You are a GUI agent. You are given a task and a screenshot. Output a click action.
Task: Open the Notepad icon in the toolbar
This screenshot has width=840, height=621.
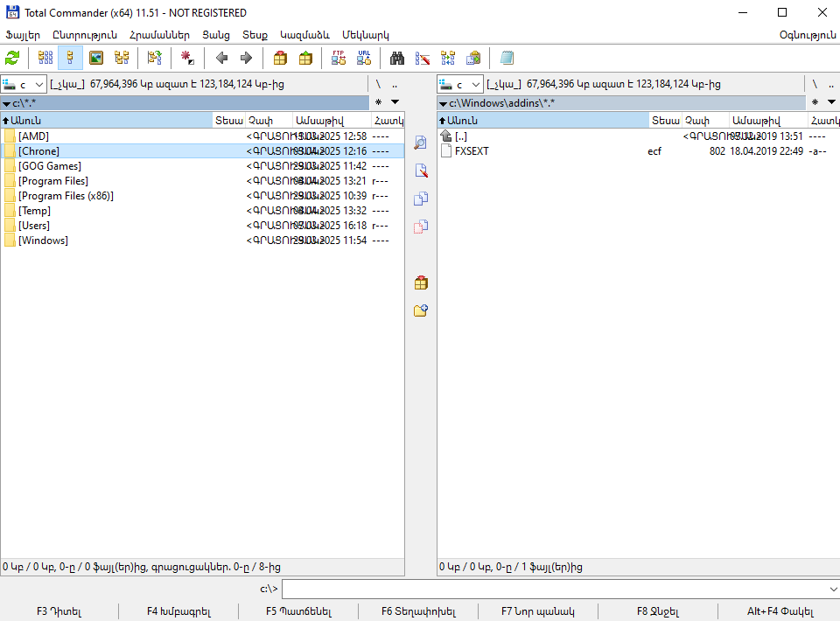pos(507,58)
